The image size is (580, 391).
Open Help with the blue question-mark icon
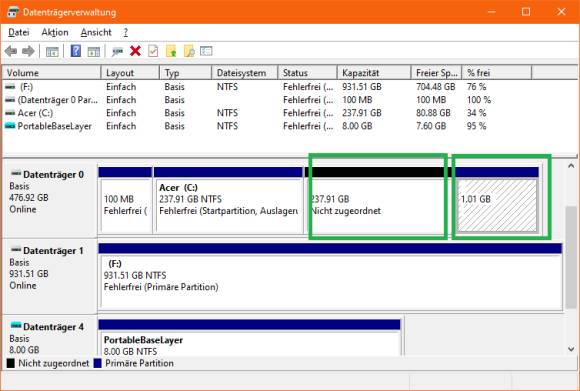pos(75,51)
